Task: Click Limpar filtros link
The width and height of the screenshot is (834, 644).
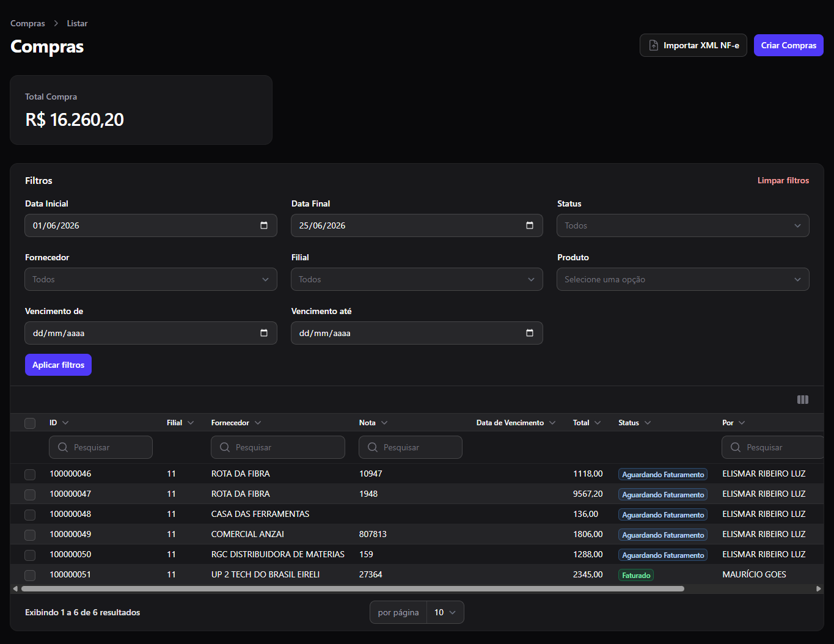Action: point(783,180)
